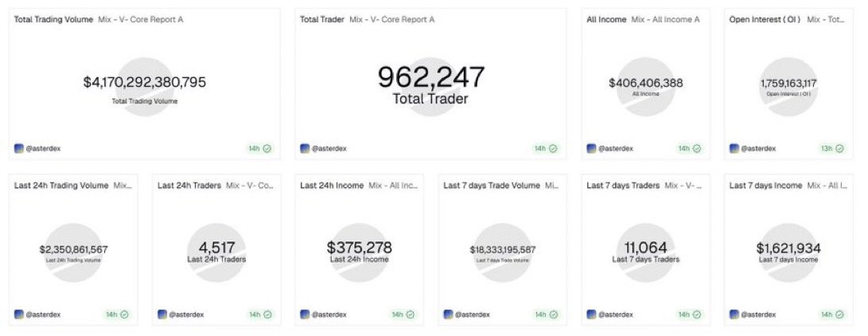Click asterdex avatar on Open Interest card
This screenshot has width=868, height=336.
coord(734,148)
